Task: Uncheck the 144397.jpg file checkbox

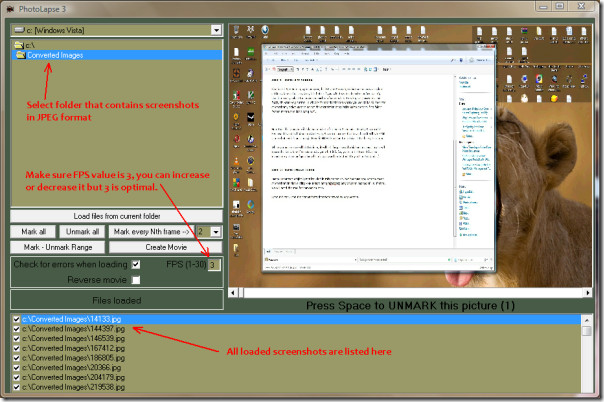Action: tap(16, 329)
